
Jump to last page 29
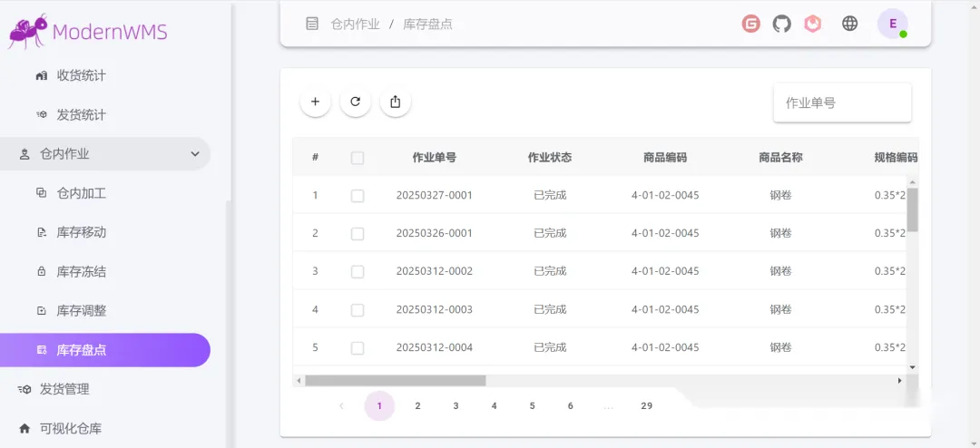pos(646,406)
